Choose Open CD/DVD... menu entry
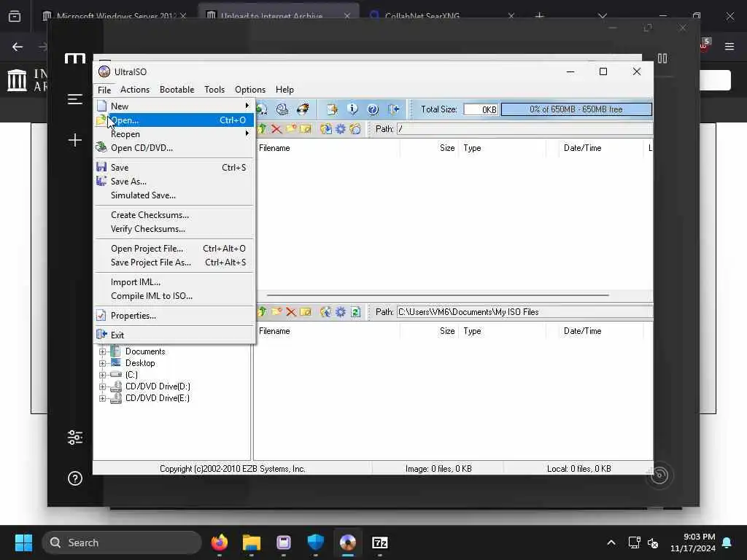This screenshot has height=560, width=747. point(174,148)
